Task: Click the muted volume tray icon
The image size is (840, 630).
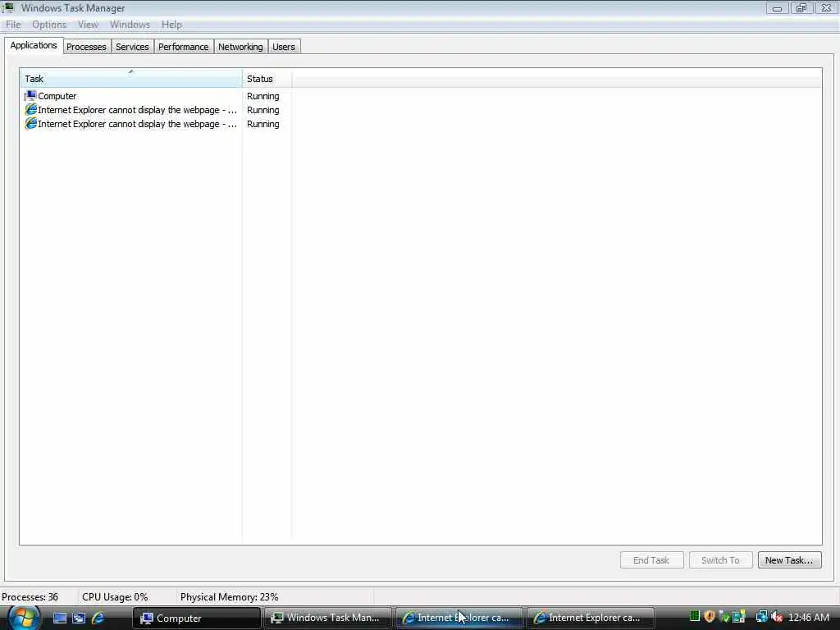Action: tap(777, 617)
